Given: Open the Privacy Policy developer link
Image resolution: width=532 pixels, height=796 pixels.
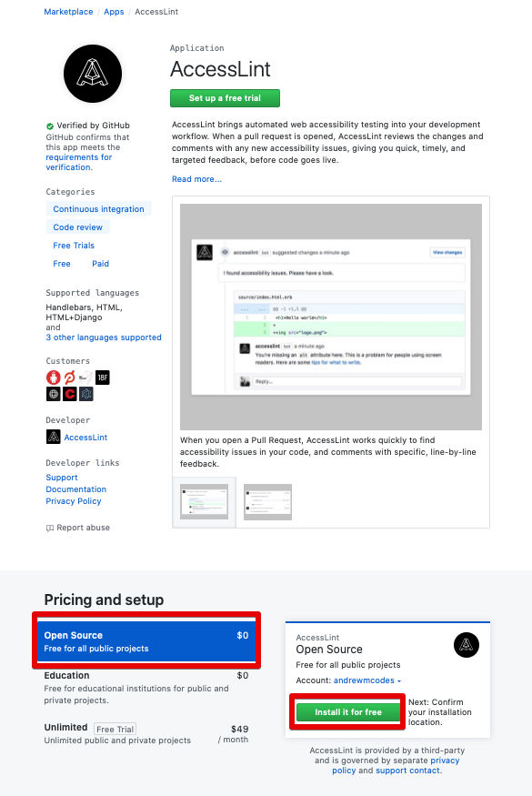Looking at the screenshot, I should (x=74, y=500).
